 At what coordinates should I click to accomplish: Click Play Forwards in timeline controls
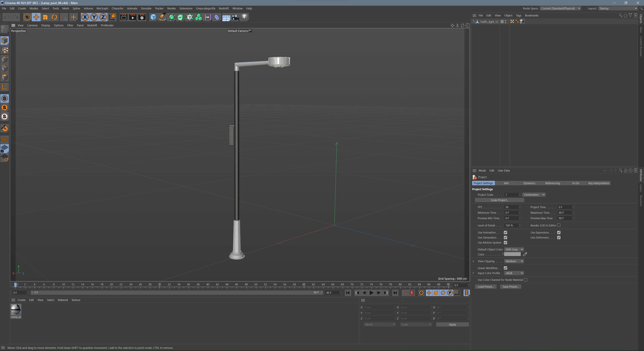tap(371, 293)
